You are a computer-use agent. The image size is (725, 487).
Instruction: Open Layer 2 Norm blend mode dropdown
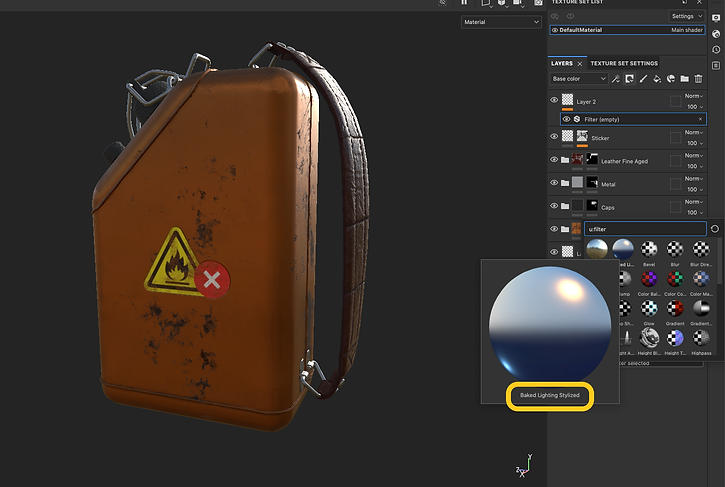pos(694,96)
